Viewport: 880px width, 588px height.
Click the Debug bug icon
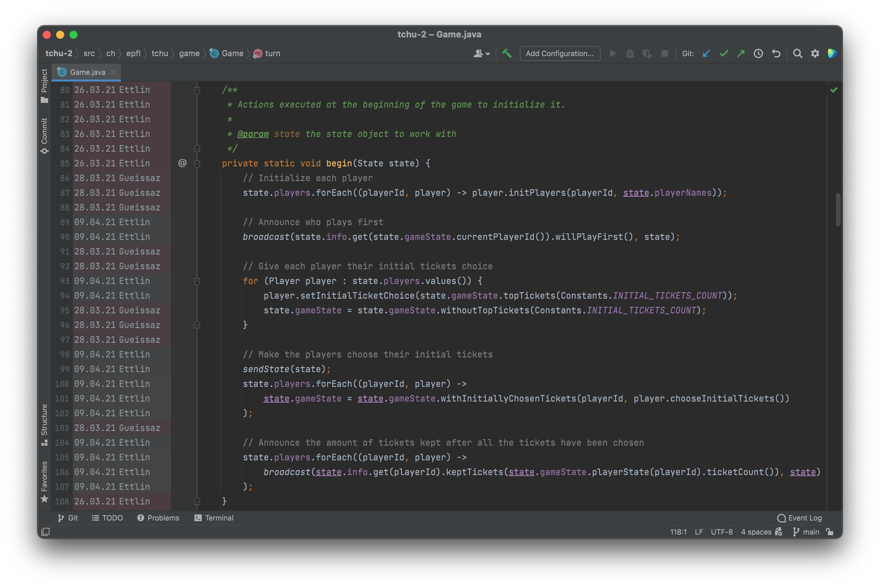pos(630,54)
